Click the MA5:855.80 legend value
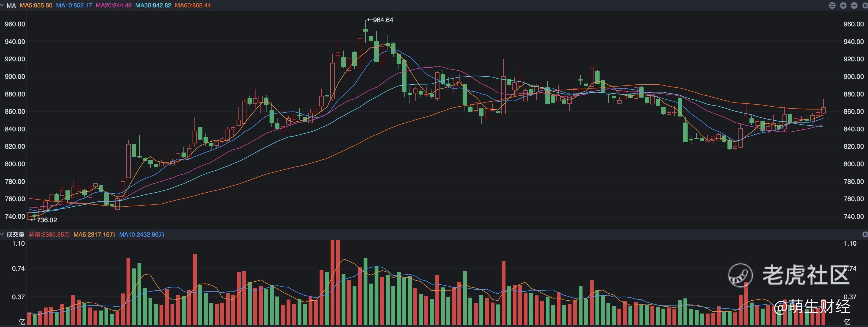Viewport: 868px width, 327px height. point(36,5)
